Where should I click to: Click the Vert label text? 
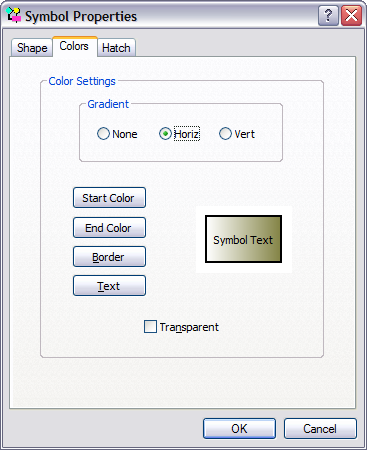click(244, 134)
